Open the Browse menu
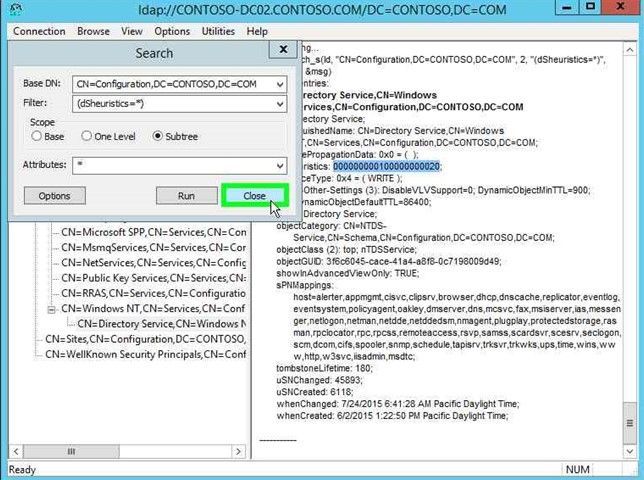This screenshot has height=480, width=644. click(x=93, y=31)
